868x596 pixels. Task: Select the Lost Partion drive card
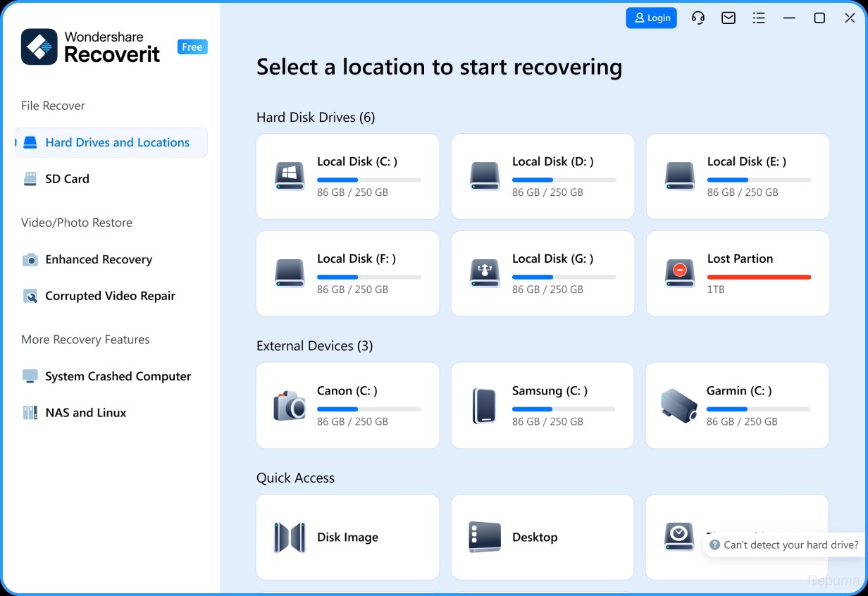(736, 274)
